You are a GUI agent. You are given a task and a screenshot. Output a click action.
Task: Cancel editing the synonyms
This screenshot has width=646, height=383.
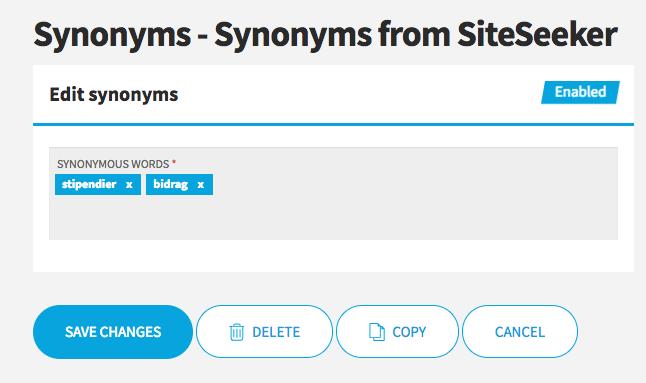tap(520, 332)
